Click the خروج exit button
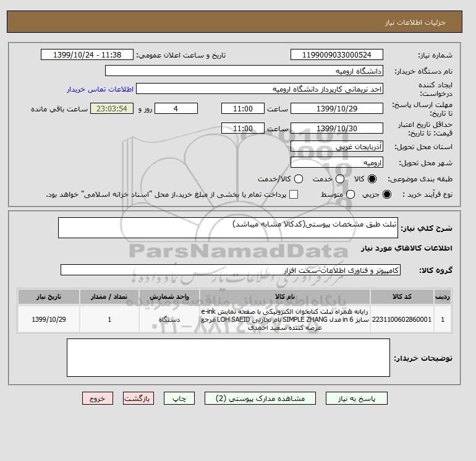The width and height of the screenshot is (476, 461). pyautogui.click(x=98, y=399)
